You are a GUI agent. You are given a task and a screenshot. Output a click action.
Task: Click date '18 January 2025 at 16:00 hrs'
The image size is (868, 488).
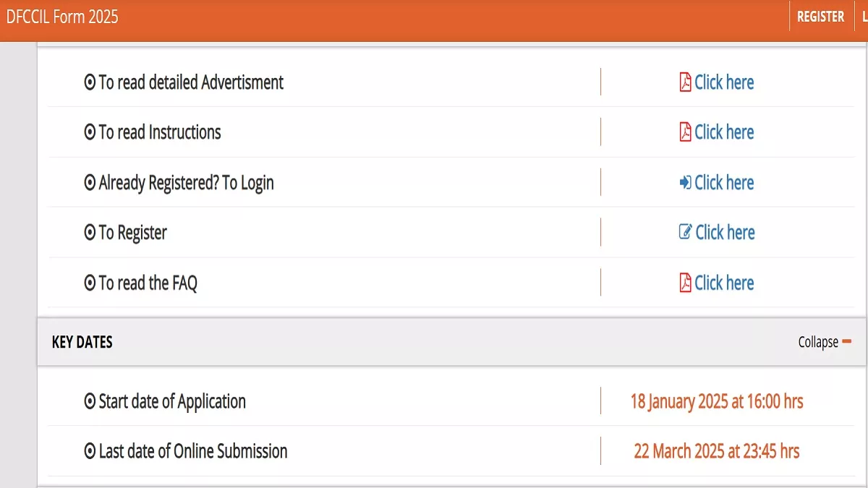[x=717, y=401]
